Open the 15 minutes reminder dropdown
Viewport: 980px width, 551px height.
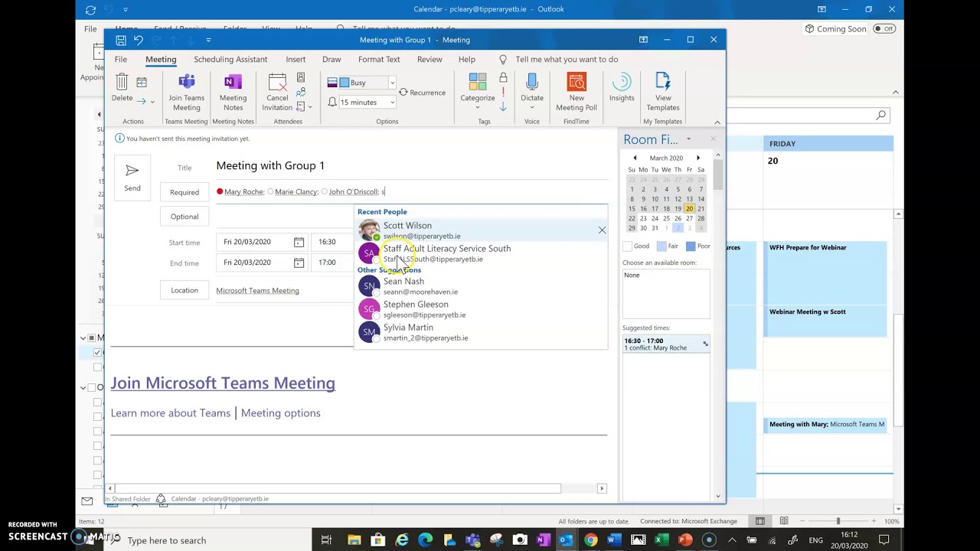tap(391, 102)
